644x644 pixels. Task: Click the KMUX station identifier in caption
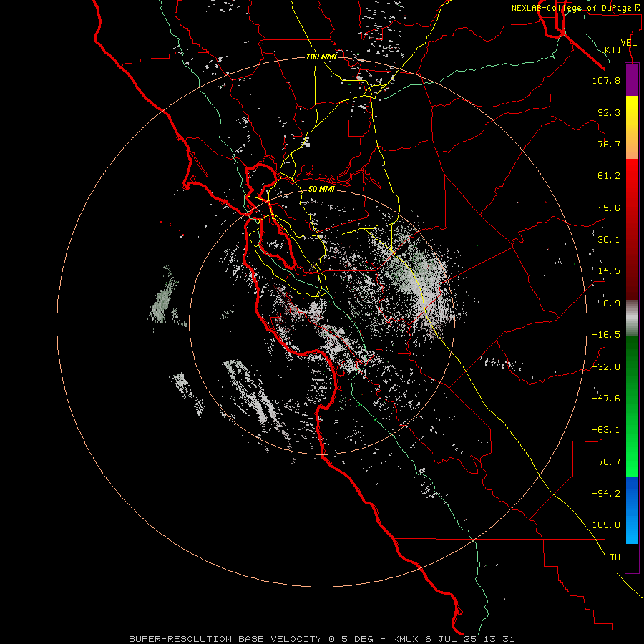406,639
